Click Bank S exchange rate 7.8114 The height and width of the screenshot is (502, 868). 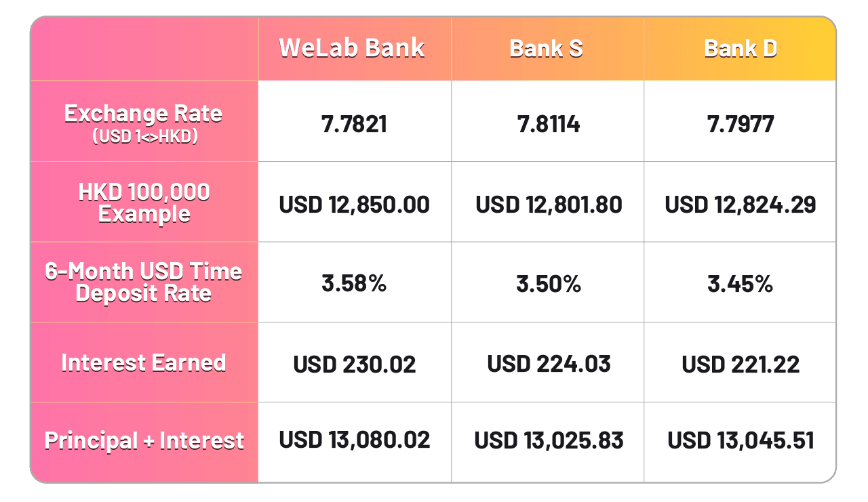coord(547,124)
